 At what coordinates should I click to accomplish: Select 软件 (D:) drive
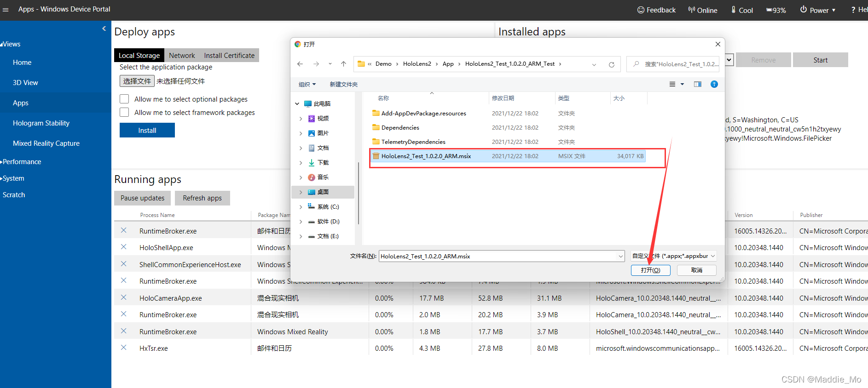[324, 222]
